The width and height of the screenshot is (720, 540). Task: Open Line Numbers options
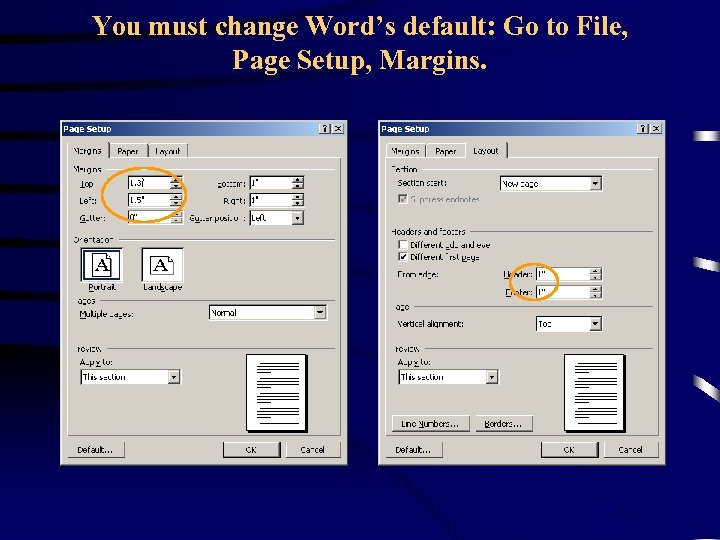(x=430, y=423)
